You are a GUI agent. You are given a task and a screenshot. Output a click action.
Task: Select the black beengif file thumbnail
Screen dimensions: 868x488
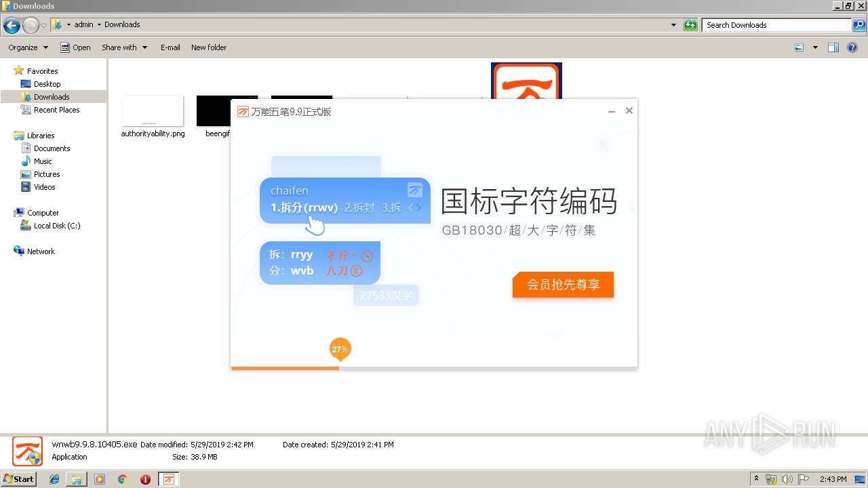coord(213,110)
